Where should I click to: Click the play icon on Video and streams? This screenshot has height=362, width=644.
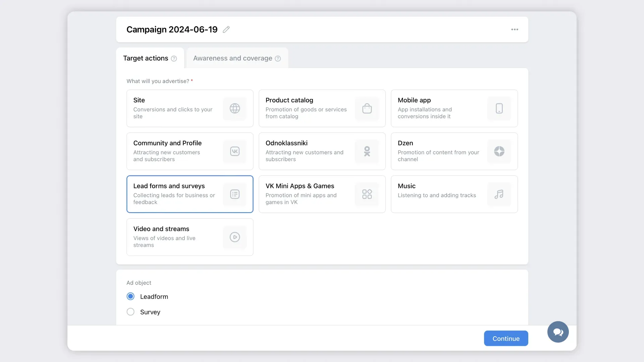point(235,237)
